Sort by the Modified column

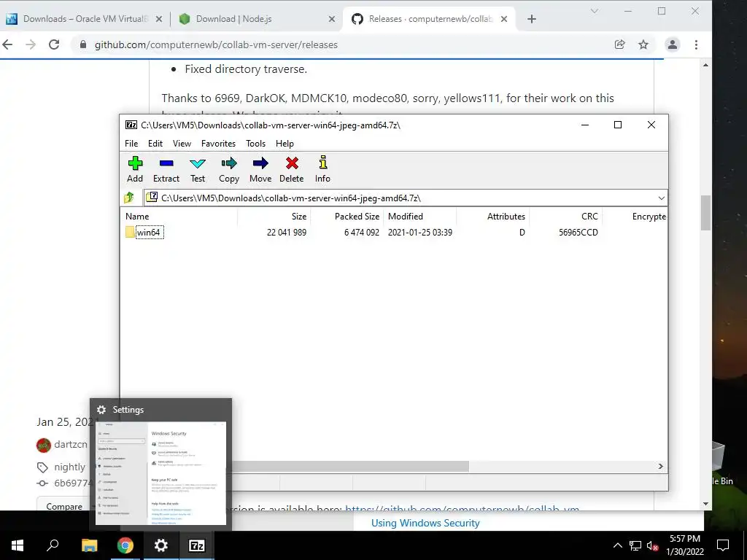[406, 216]
